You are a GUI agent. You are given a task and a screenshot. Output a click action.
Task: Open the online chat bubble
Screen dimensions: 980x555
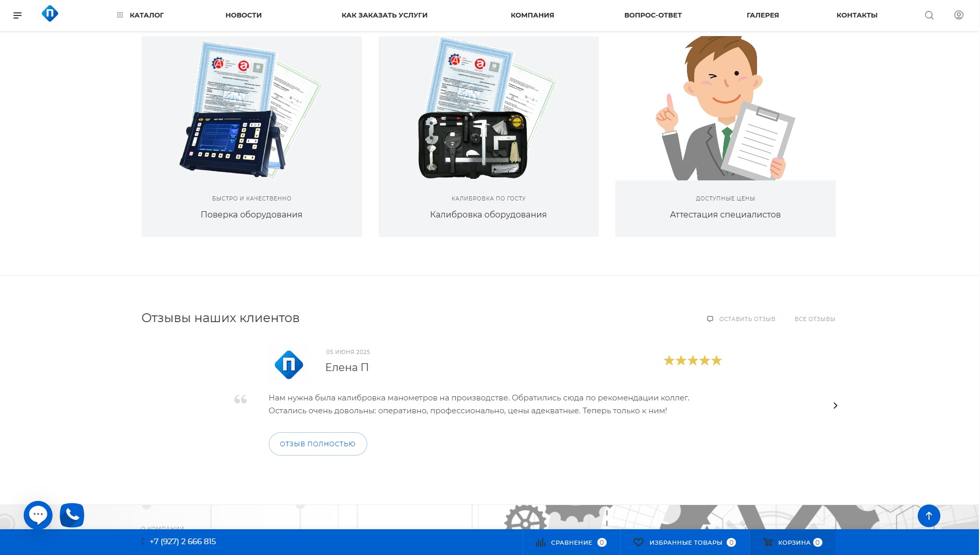pos(38,515)
